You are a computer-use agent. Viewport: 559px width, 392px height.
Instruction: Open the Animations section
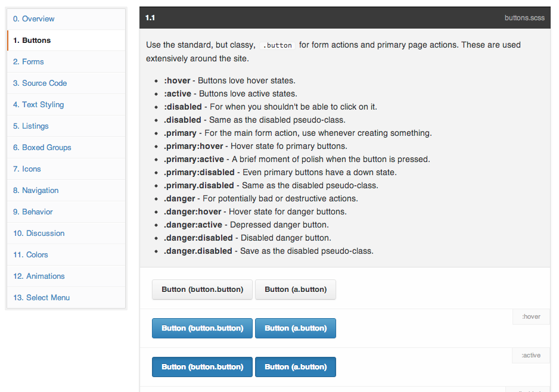point(39,276)
